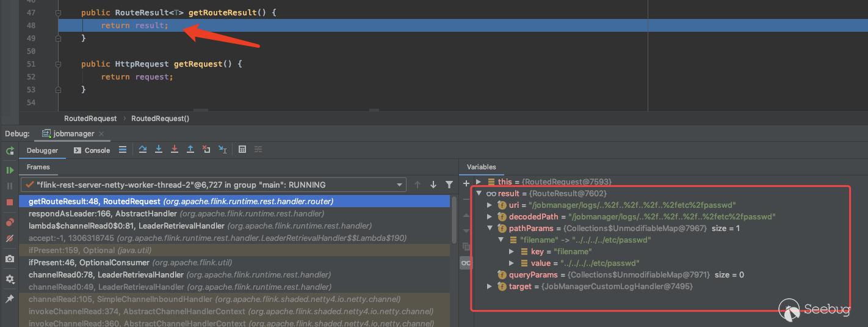Click the Force Step Into icon

[175, 150]
